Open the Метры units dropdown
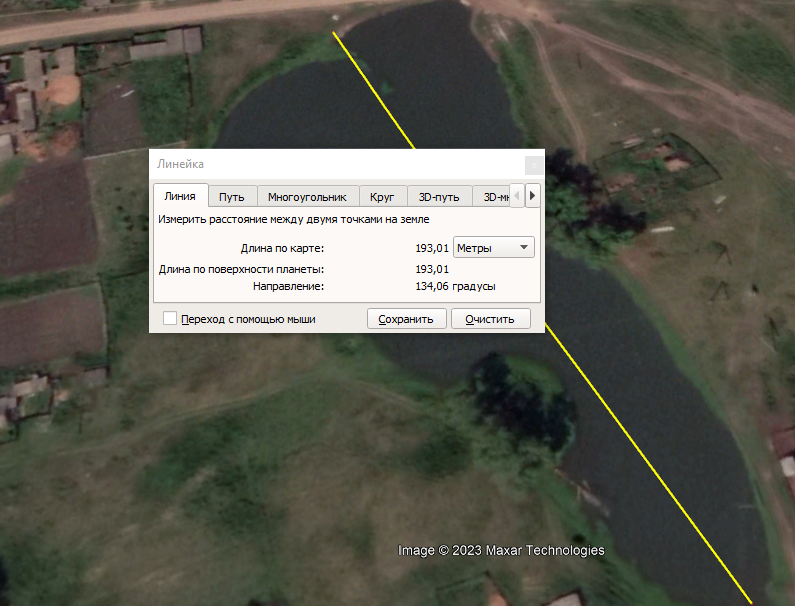This screenshot has height=606, width=795. pos(493,247)
